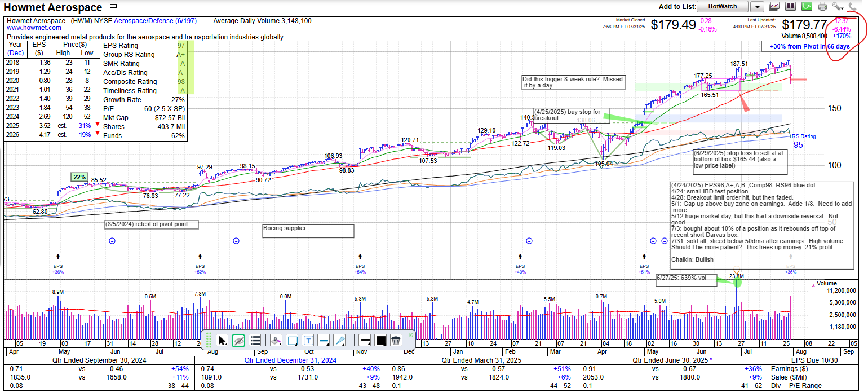
Task: Click the 6/29/2025 stop loss note
Action: pyautogui.click(x=739, y=163)
